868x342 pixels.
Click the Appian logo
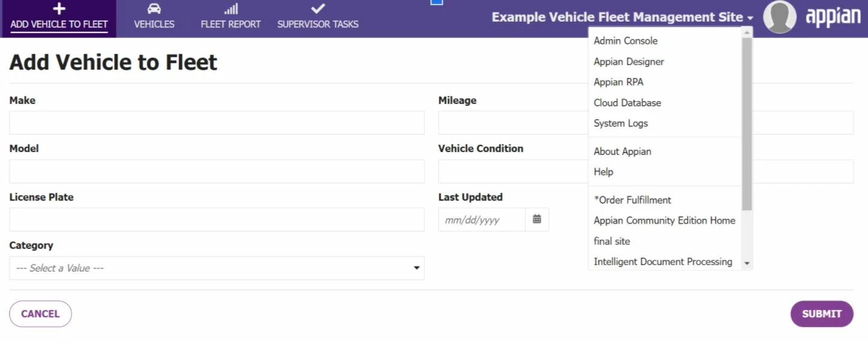point(833,17)
